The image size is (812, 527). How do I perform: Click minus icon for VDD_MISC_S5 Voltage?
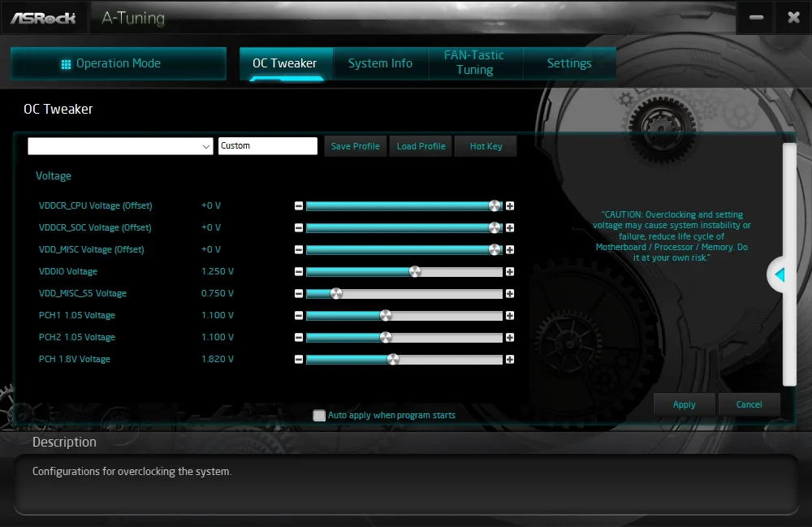click(x=299, y=293)
